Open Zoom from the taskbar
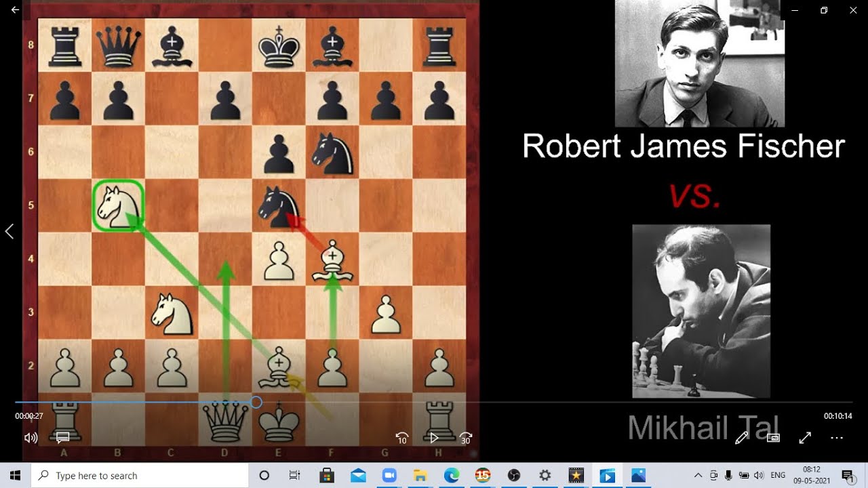The width and height of the screenshot is (868, 488). [x=389, y=475]
